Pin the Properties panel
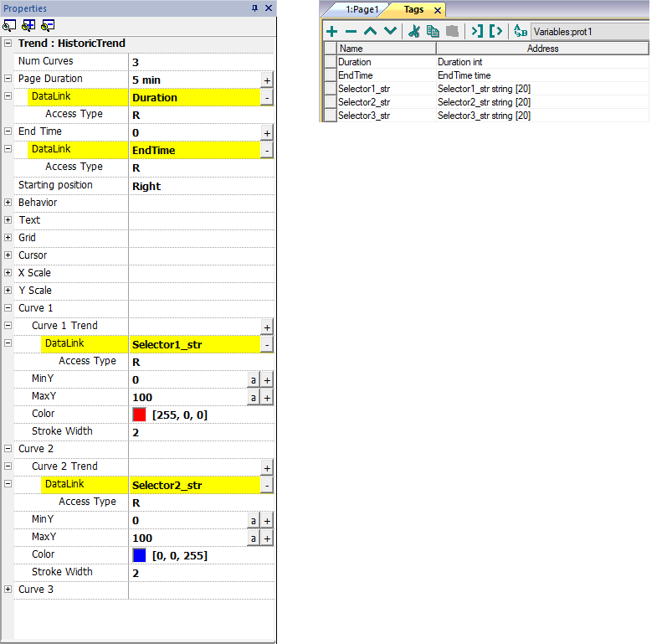This screenshot has height=644, width=667. [255, 8]
